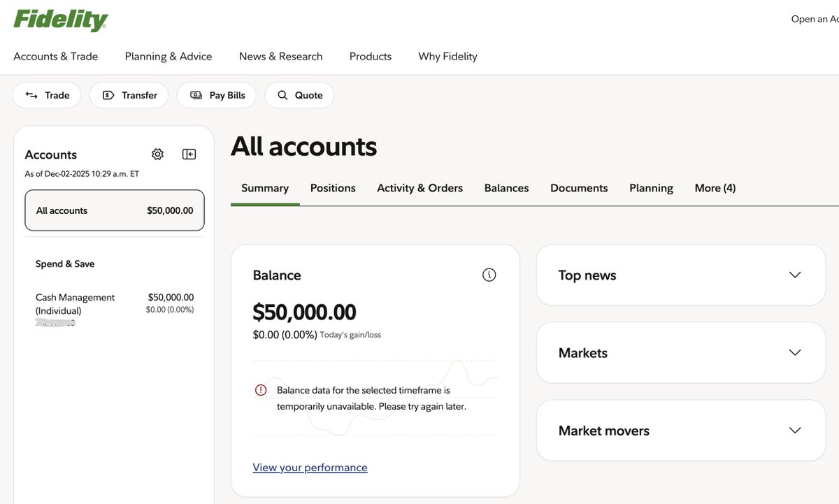Click the Accounts sidebar heading
This screenshot has width=839, height=504.
coord(51,154)
